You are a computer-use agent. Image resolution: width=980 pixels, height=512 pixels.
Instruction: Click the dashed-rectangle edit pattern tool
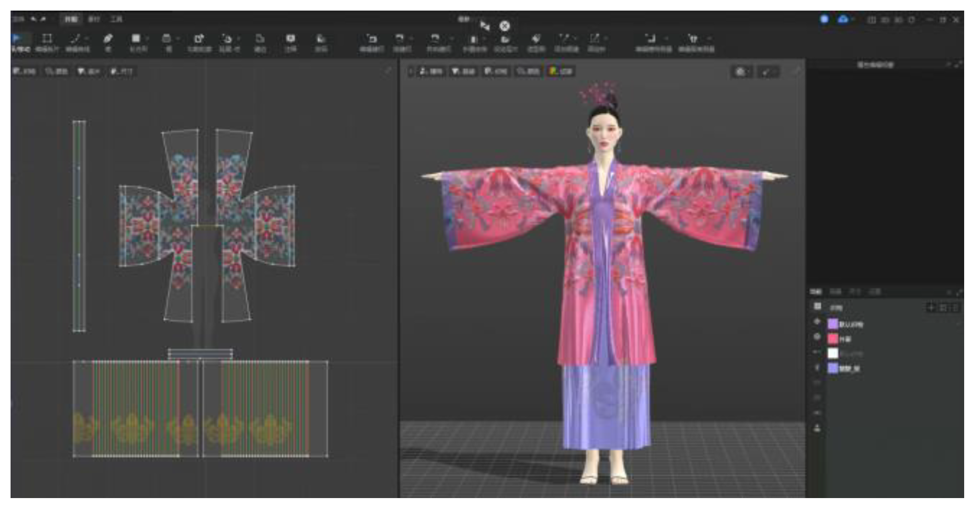click(47, 38)
